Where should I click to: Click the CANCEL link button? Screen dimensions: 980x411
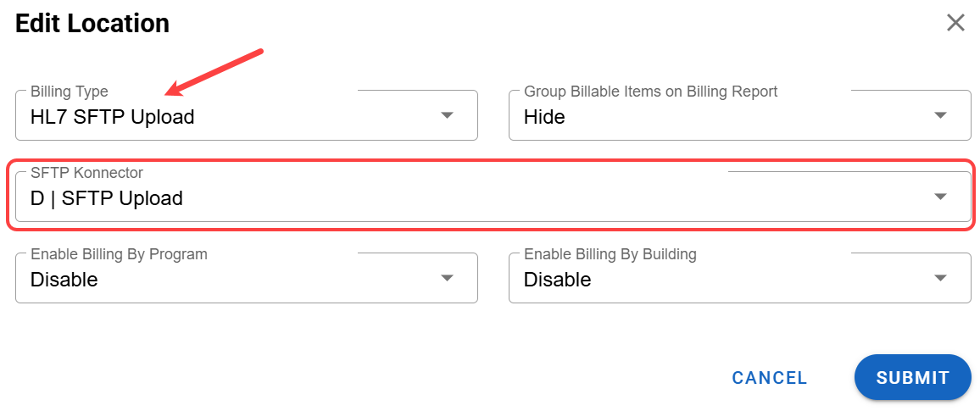(x=770, y=378)
